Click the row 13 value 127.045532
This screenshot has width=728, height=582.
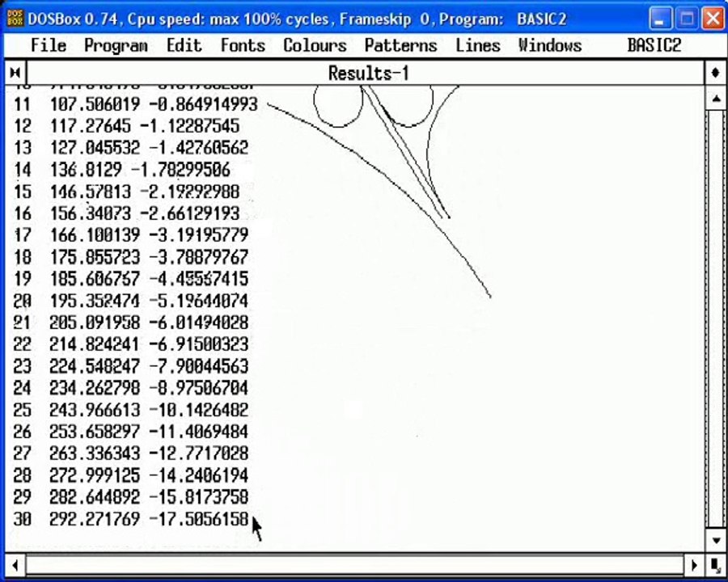tap(95, 148)
